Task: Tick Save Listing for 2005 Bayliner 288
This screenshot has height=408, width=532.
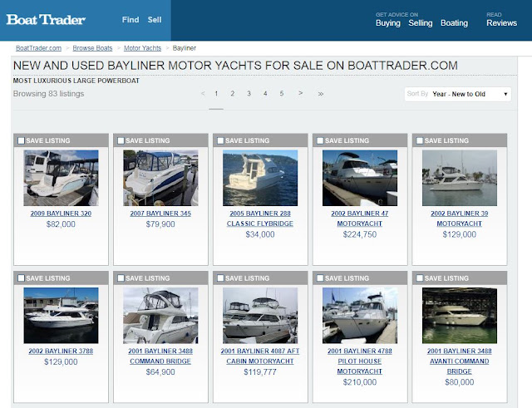Action: tap(220, 140)
